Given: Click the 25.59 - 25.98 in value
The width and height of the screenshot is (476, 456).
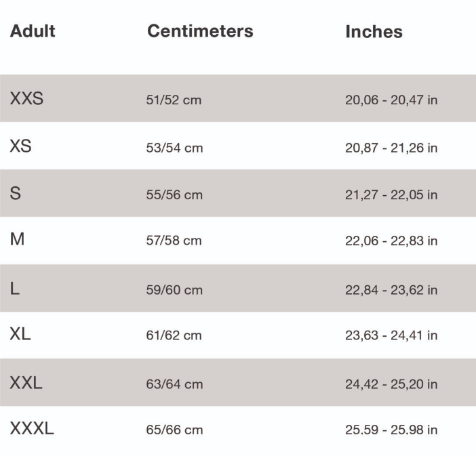Looking at the screenshot, I should click(391, 430).
